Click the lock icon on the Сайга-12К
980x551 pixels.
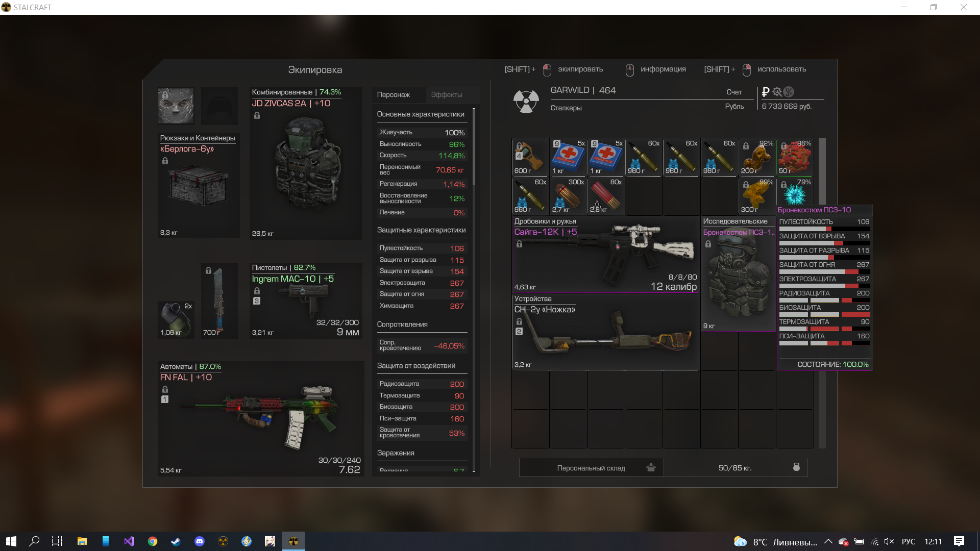[x=519, y=244]
